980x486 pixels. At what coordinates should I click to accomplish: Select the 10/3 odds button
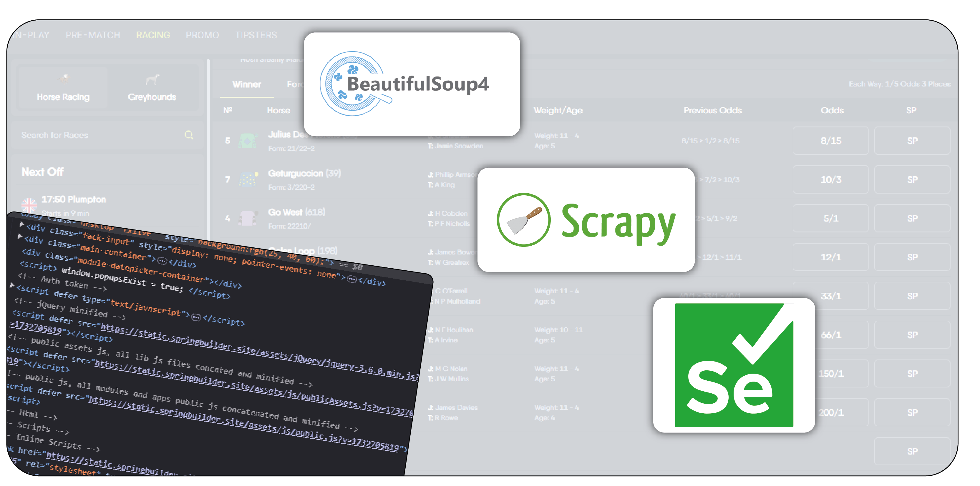click(830, 179)
